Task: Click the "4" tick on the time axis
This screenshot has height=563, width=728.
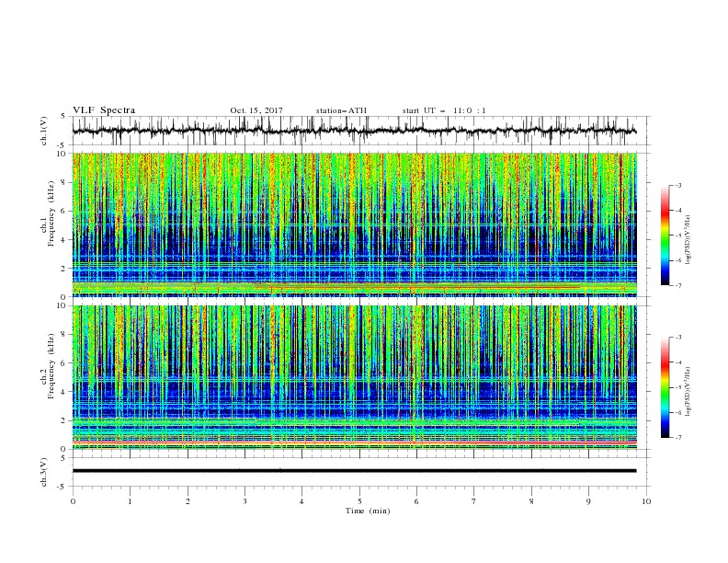Action: tap(301, 501)
